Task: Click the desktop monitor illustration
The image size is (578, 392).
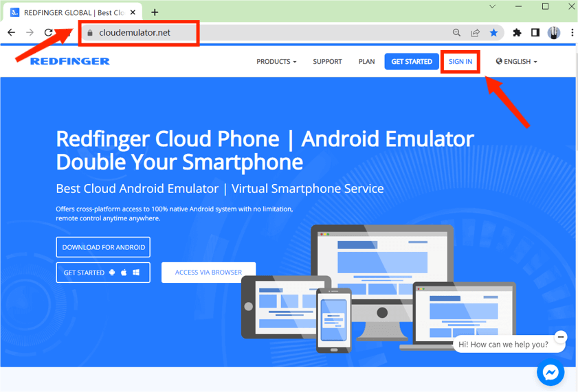Action: pos(382,283)
